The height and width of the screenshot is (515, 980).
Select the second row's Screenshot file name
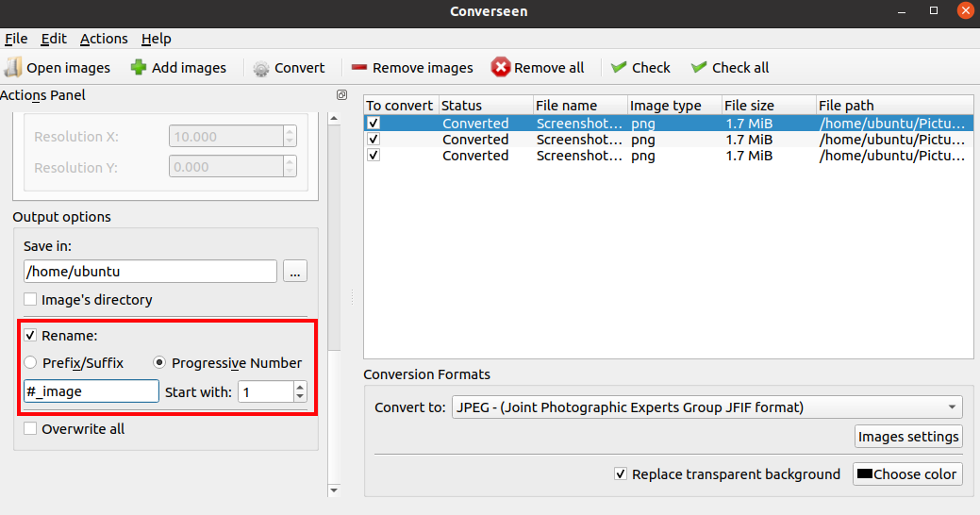[579, 140]
